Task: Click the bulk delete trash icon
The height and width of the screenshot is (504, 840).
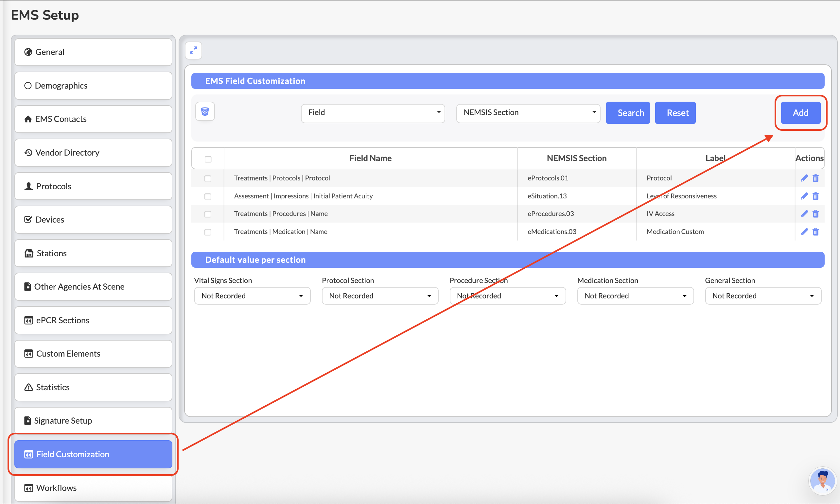Action: (x=205, y=111)
